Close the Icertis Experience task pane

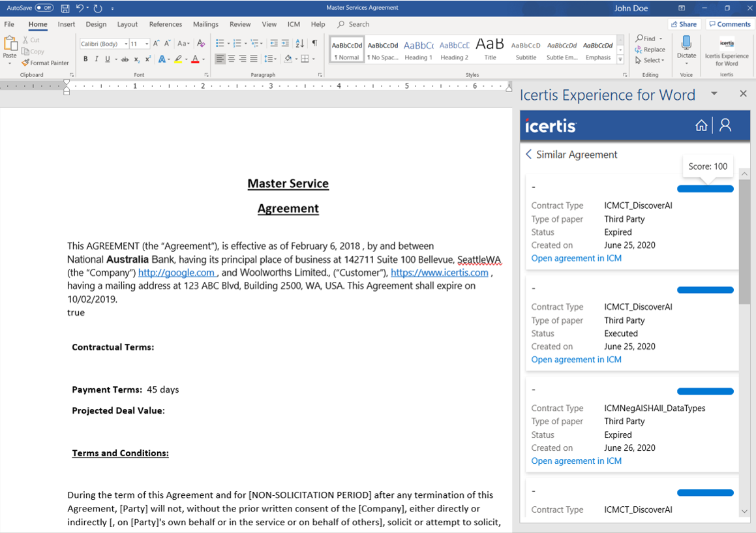(x=743, y=93)
